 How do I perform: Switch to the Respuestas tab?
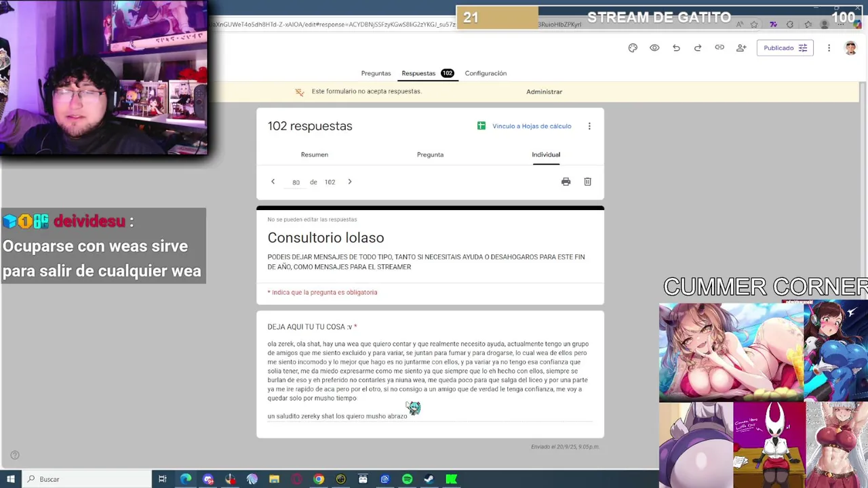click(427, 73)
